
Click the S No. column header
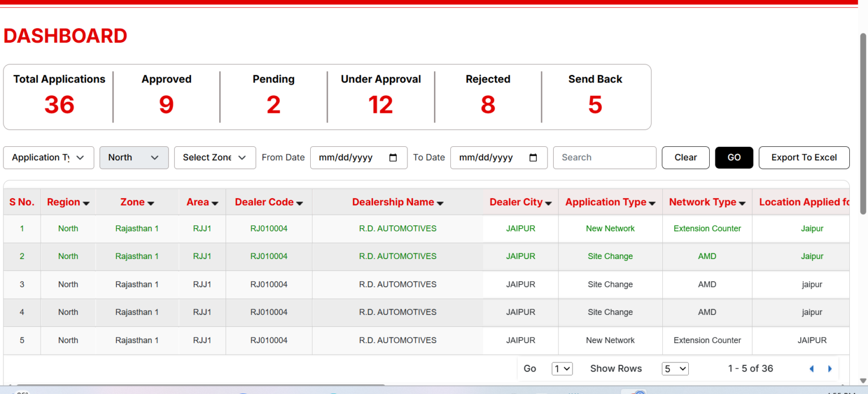point(22,202)
